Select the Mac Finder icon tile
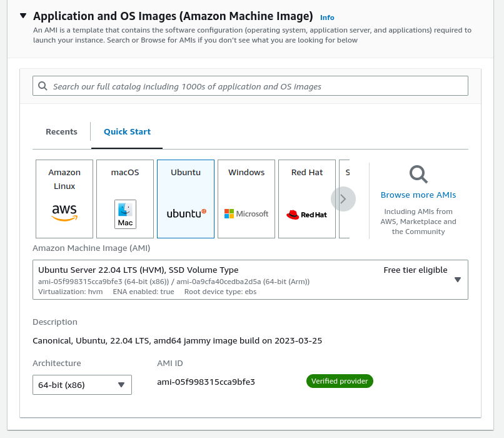Image resolution: width=504 pixels, height=438 pixels. [125, 214]
